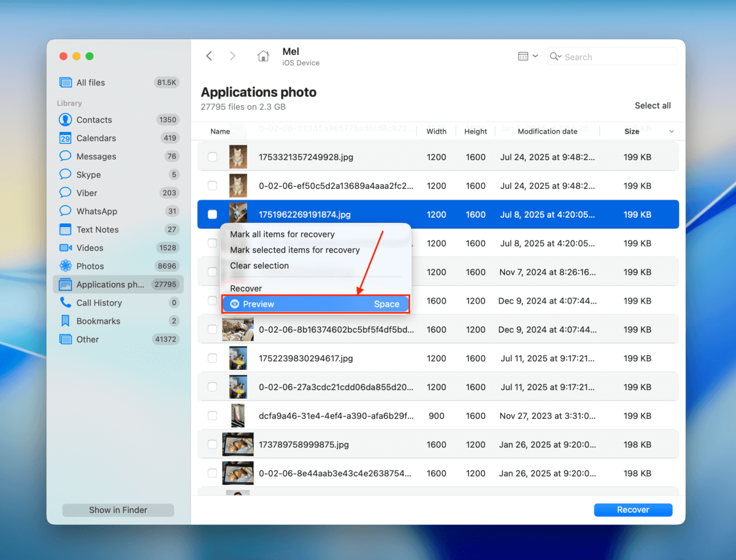Click the home icon in navigation bar
This screenshot has width=736, height=560.
[263, 56]
